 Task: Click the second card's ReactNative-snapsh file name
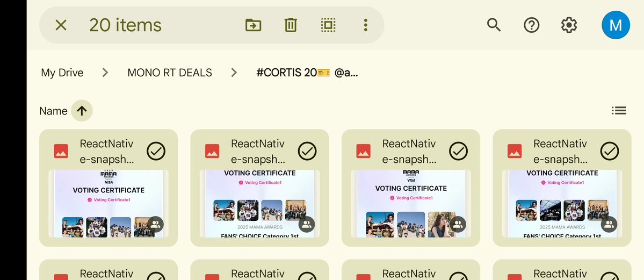pos(258,152)
